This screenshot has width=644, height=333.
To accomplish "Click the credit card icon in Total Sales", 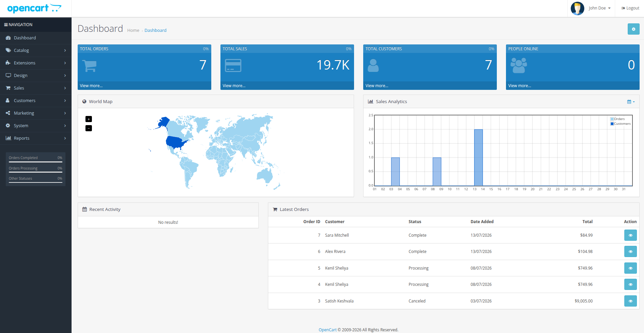I will [x=233, y=65].
